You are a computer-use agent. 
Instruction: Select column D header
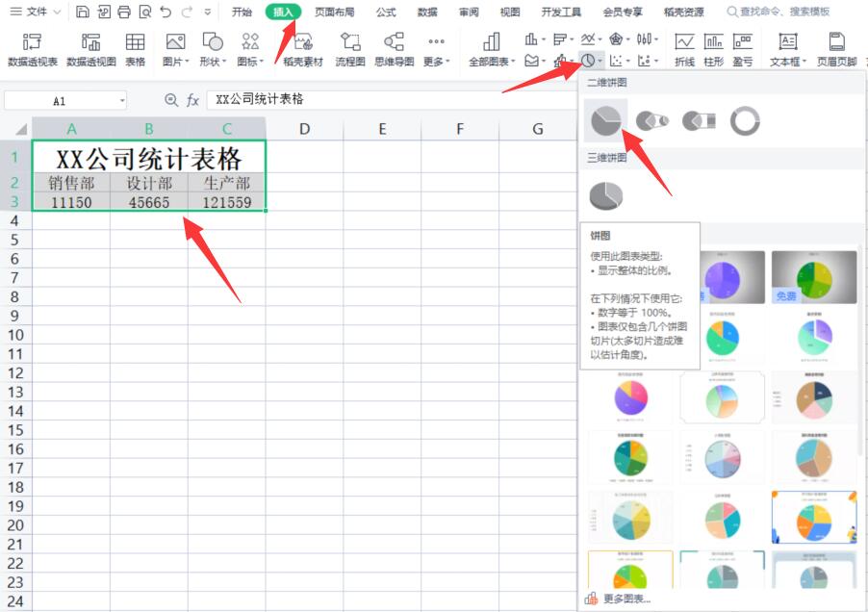(x=304, y=129)
